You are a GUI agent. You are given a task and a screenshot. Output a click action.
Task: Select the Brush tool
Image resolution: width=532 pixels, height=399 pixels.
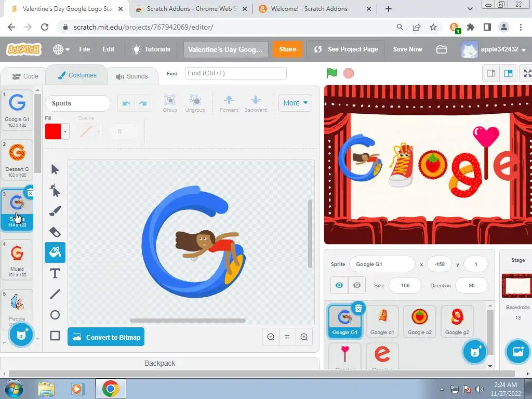click(x=55, y=211)
